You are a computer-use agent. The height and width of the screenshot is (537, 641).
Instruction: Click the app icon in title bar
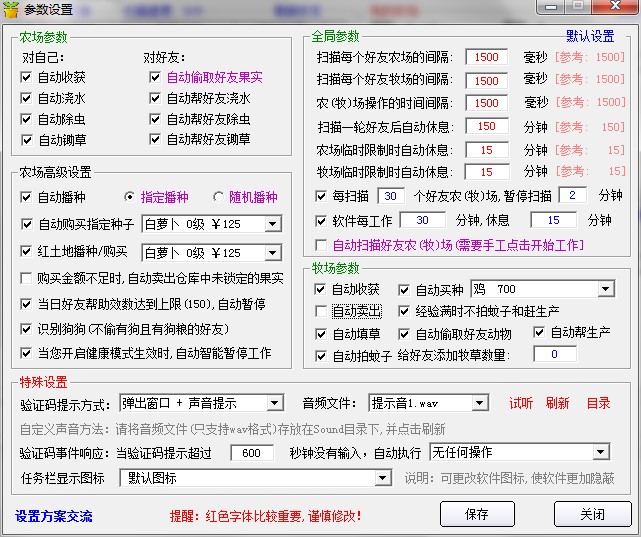(11, 9)
